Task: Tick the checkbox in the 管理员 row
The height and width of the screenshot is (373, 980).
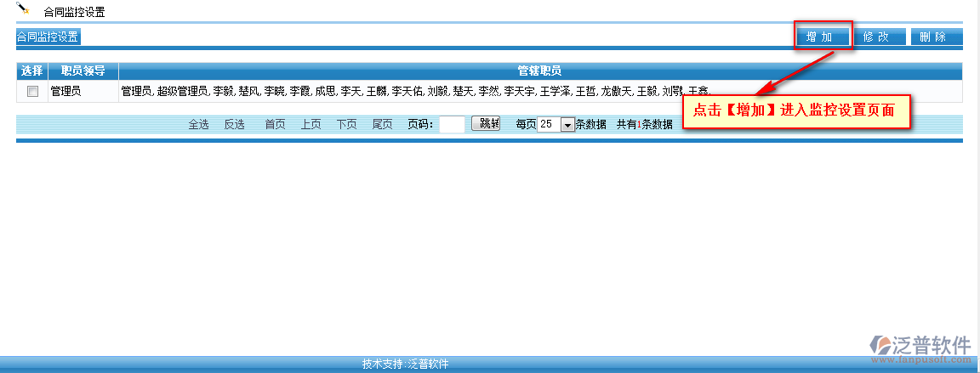Action: [32, 92]
